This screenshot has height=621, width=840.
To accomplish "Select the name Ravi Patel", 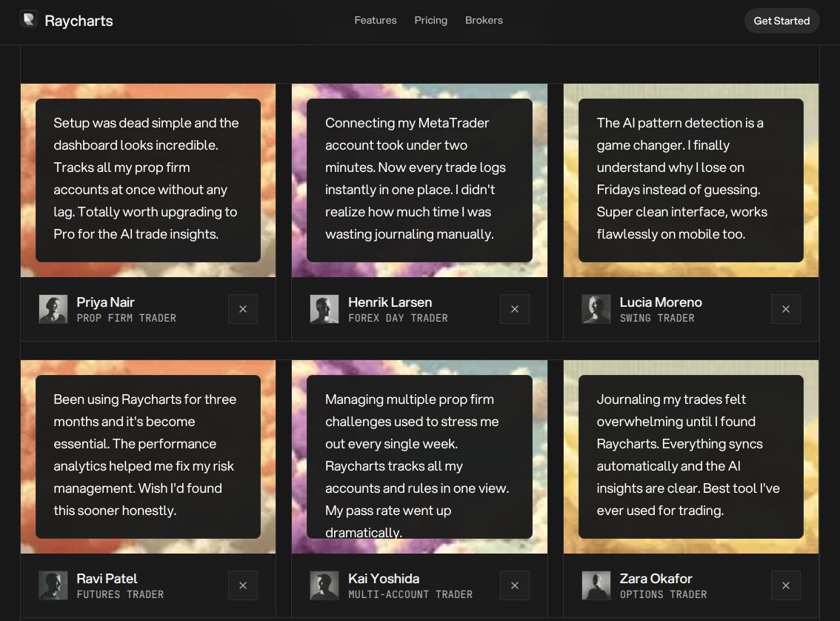I will point(107,579).
